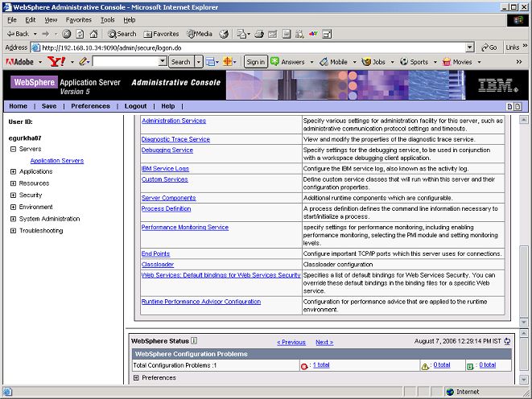This screenshot has height=399, width=532.
Task: Open the Media pane
Action: coord(200,34)
